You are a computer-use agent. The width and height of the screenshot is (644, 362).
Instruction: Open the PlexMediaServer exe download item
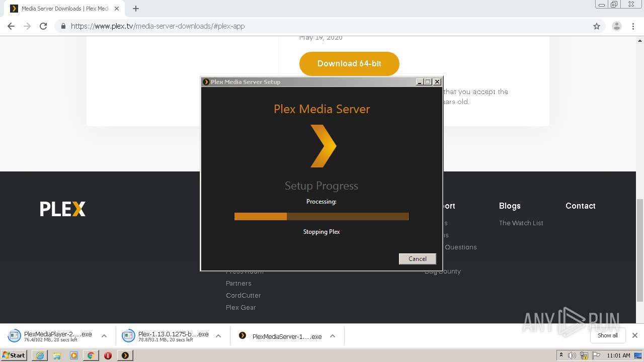coord(280,336)
